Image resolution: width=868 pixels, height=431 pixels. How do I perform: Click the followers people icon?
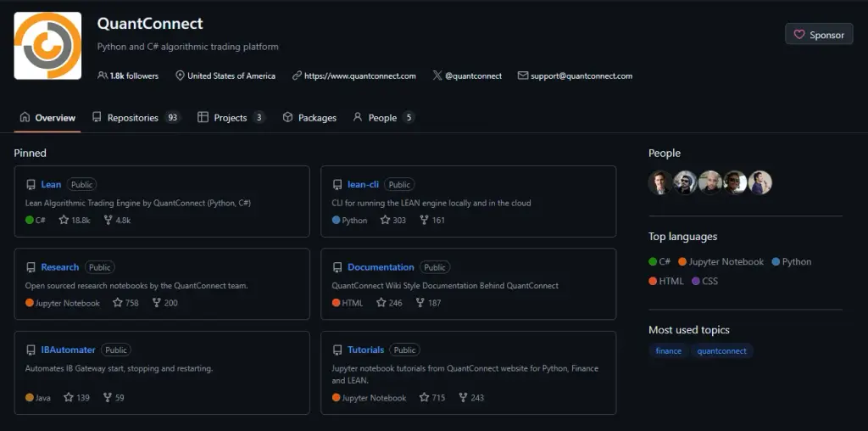[x=103, y=76]
